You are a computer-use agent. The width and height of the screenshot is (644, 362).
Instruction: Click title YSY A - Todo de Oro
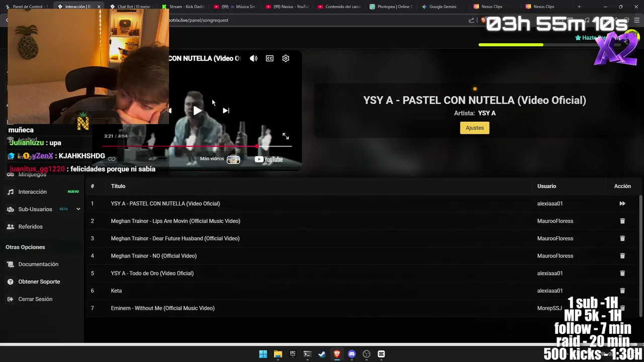coord(152,274)
